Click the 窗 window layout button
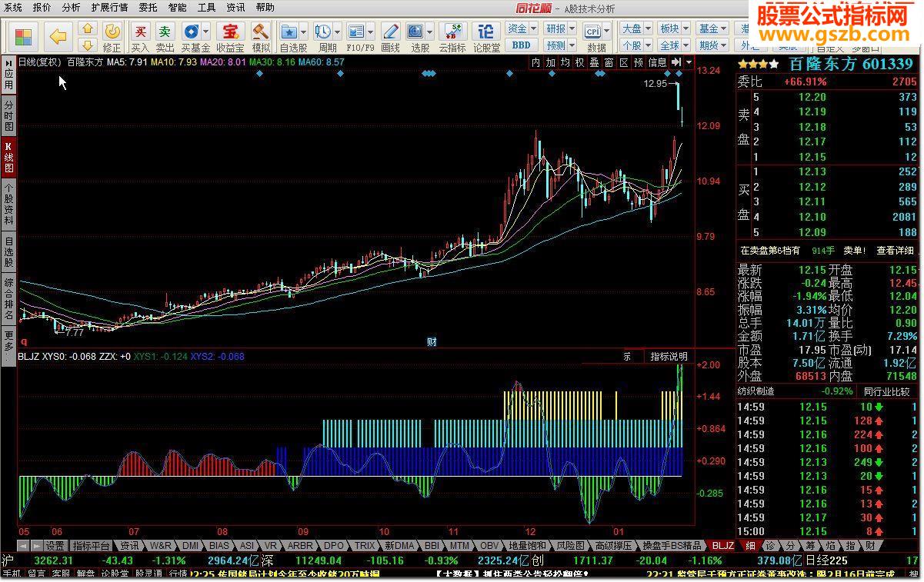924x582 pixels. click(608, 62)
